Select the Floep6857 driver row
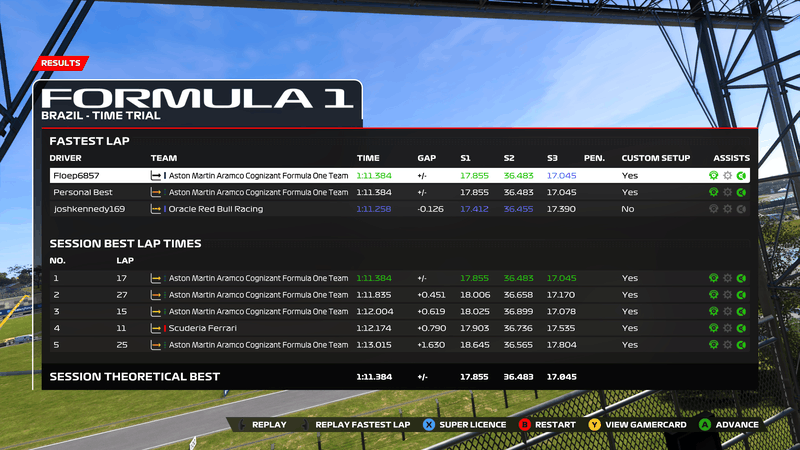 click(399, 176)
